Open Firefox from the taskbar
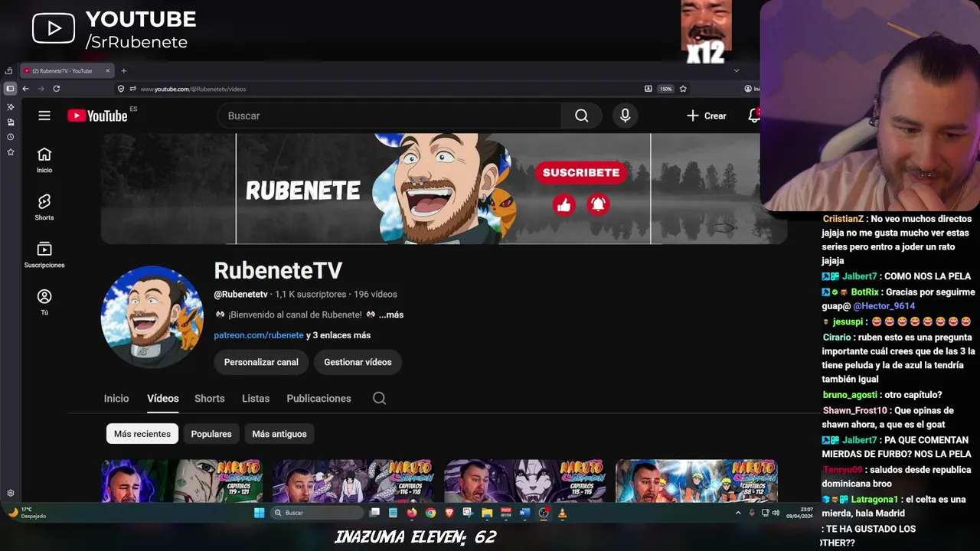The width and height of the screenshot is (980, 551). (412, 513)
